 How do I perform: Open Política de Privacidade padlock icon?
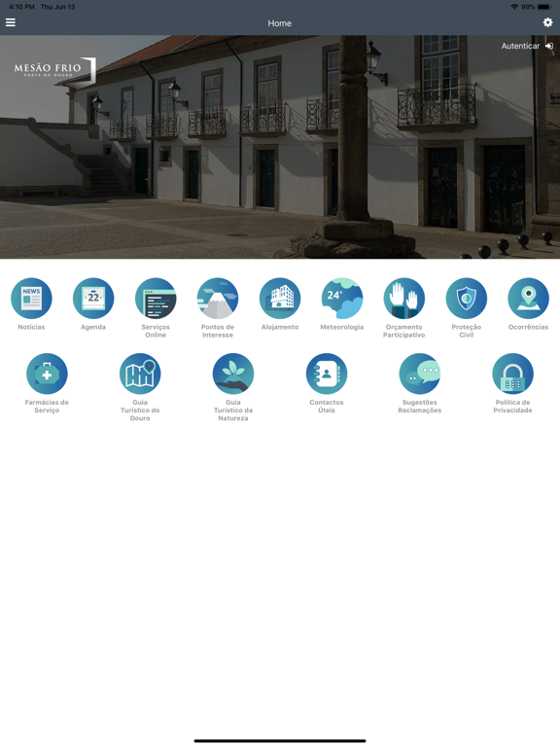click(x=513, y=373)
